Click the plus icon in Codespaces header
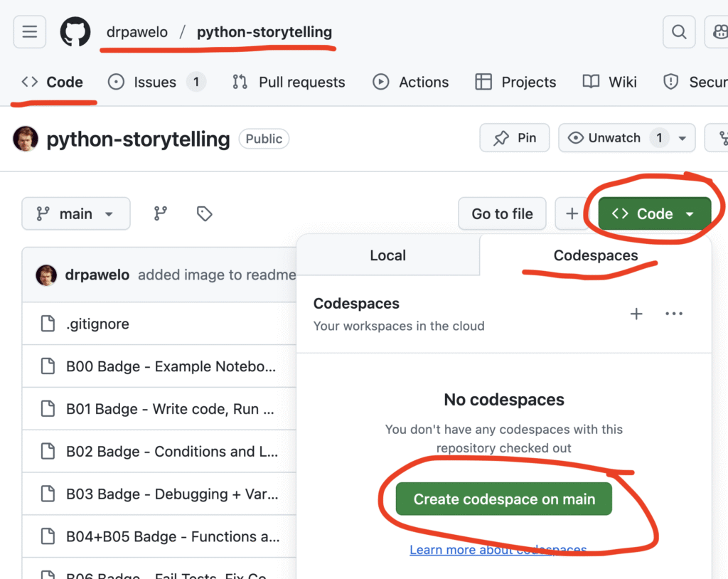The image size is (728, 579). click(x=636, y=314)
